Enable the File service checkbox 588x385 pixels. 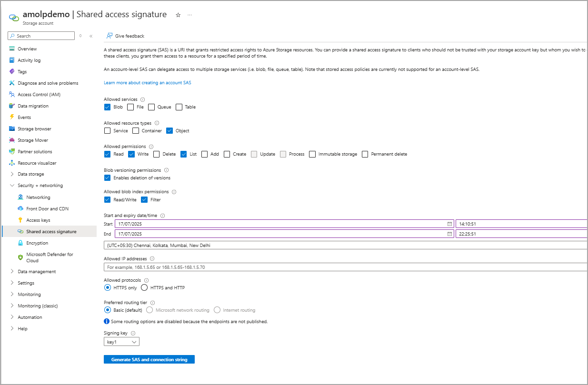tap(130, 107)
